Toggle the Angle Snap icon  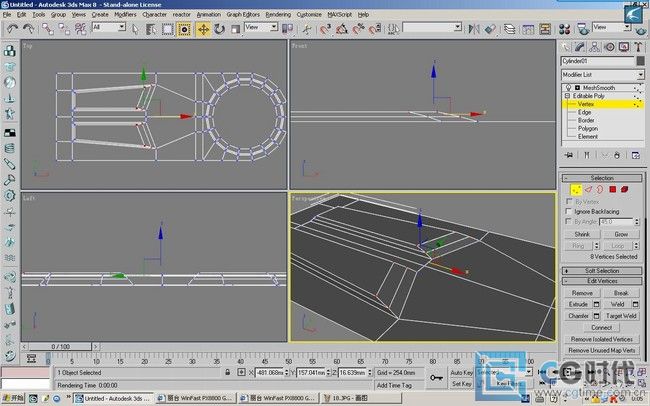tap(342, 29)
